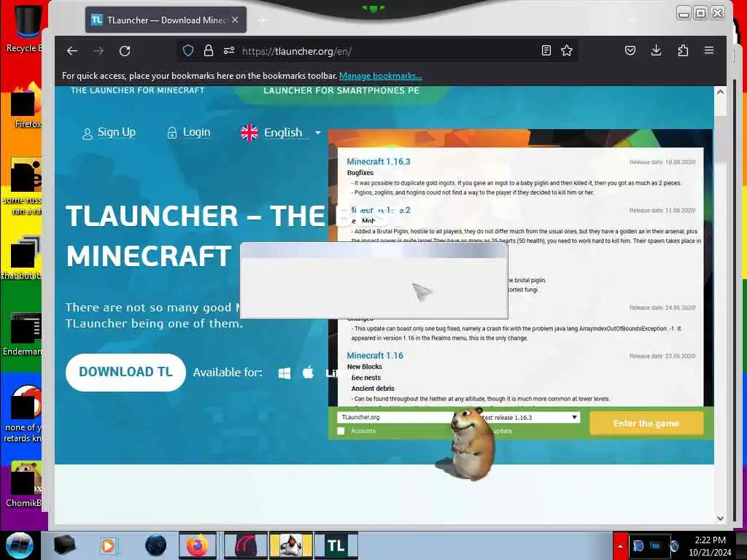Open the Enderman desktop icon
The height and width of the screenshot is (560, 747).
pos(23,334)
